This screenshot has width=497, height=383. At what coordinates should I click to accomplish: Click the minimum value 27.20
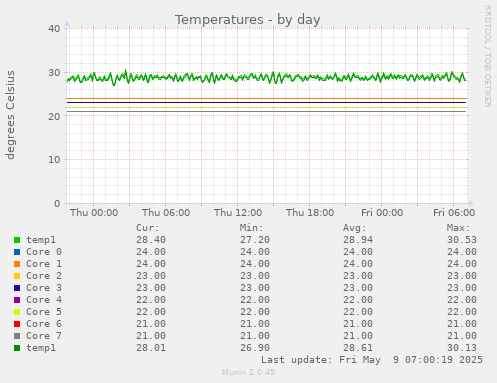click(x=255, y=240)
